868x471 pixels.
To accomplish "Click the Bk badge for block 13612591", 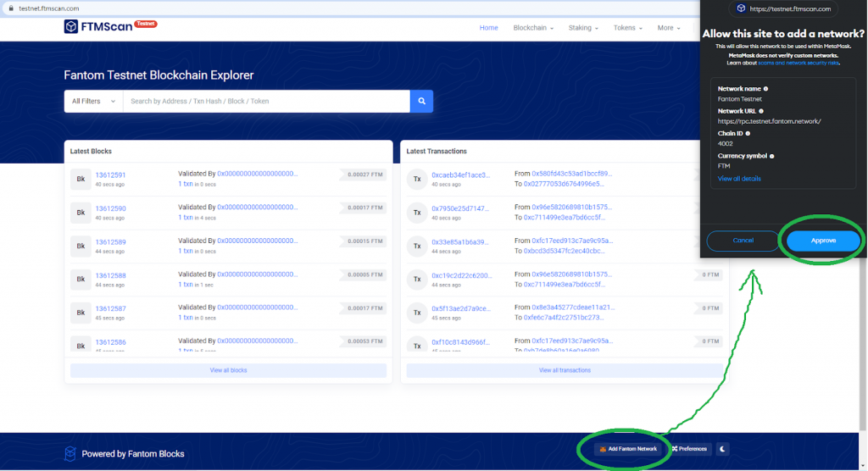I will pos(81,179).
